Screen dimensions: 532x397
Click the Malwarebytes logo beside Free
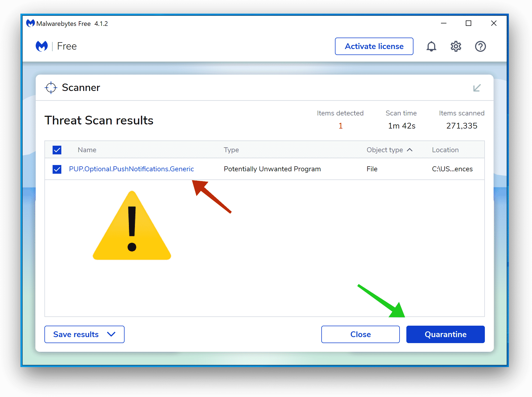coord(42,46)
